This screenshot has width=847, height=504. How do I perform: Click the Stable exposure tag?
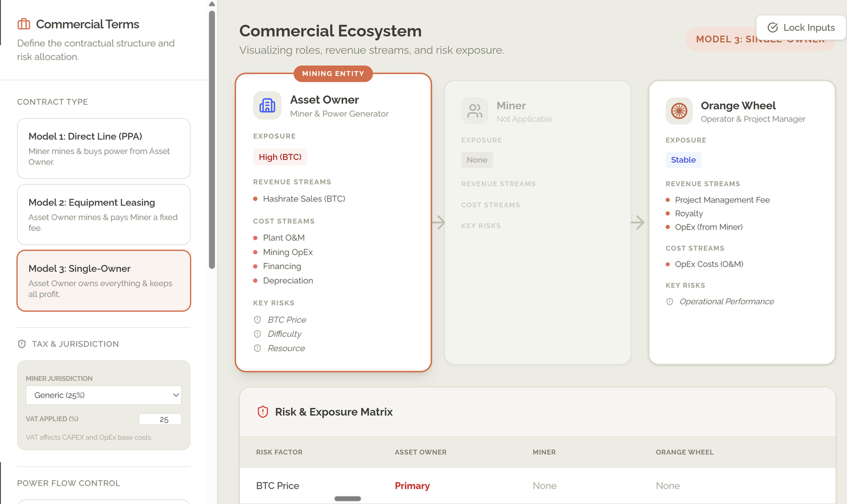[x=683, y=160]
